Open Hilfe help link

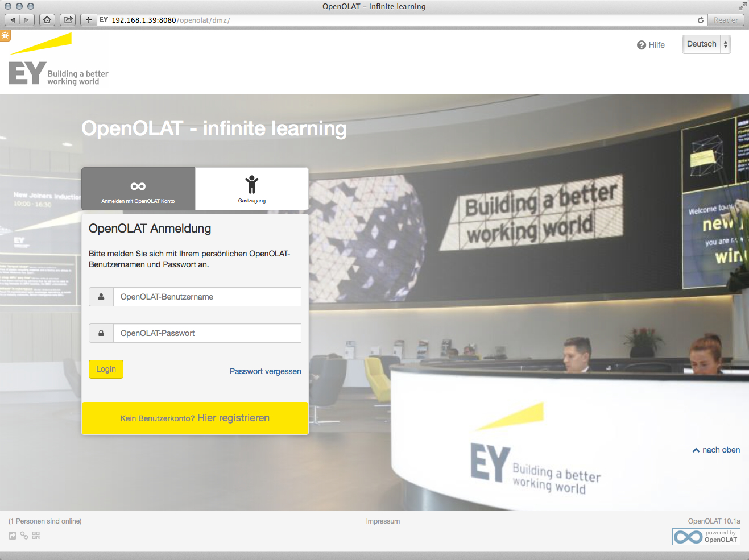[651, 45]
